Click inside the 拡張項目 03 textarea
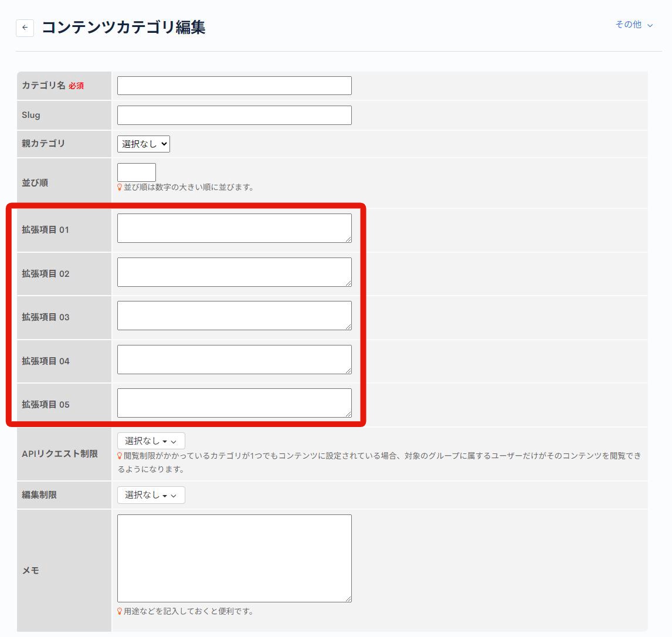The image size is (672, 637). [234, 316]
